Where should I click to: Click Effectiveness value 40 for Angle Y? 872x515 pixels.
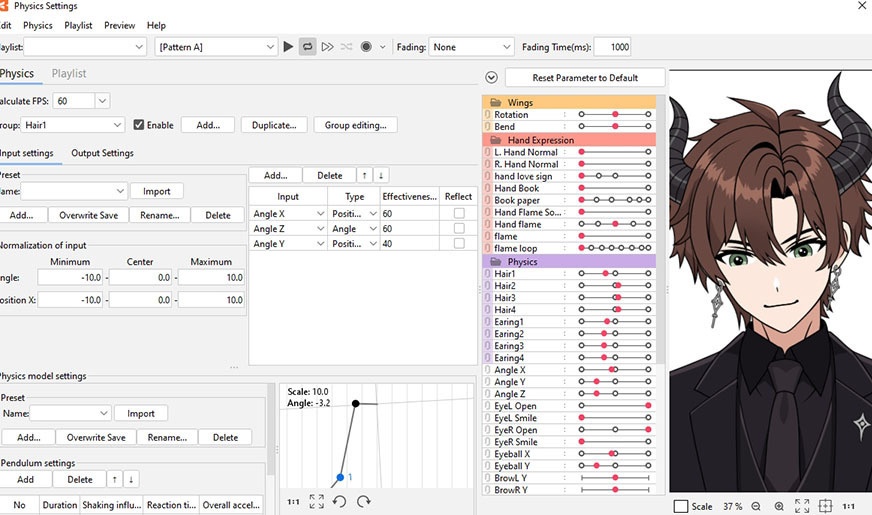point(409,244)
